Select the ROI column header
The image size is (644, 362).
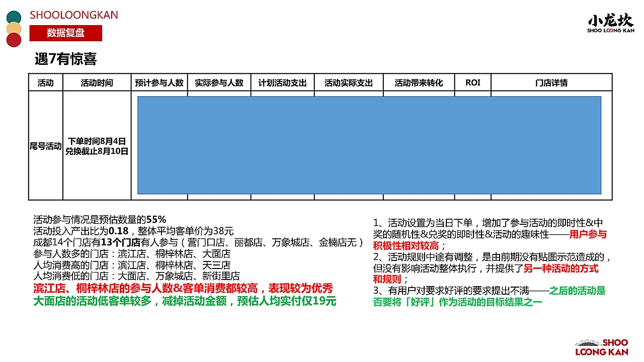[472, 82]
